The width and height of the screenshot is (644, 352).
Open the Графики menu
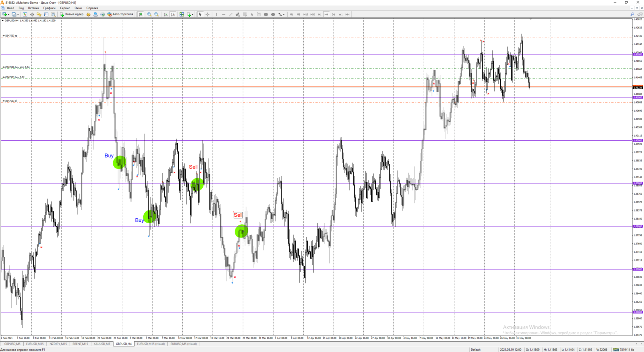49,8
